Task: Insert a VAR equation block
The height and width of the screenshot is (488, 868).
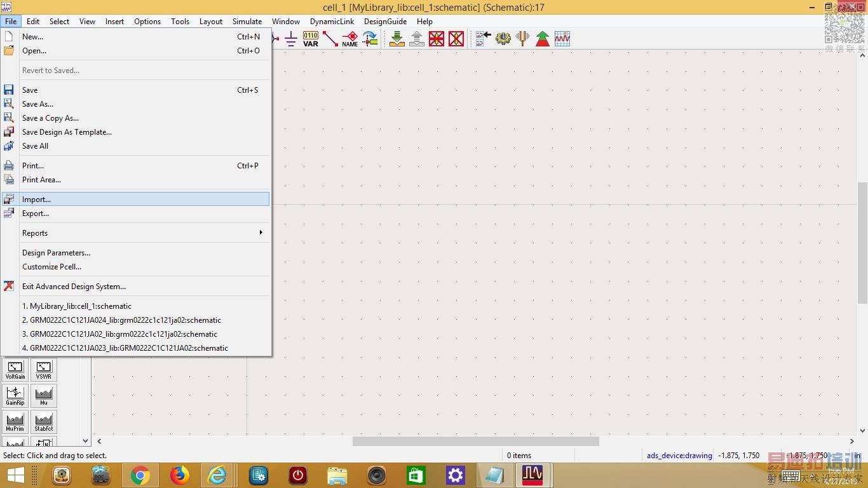Action: (311, 39)
